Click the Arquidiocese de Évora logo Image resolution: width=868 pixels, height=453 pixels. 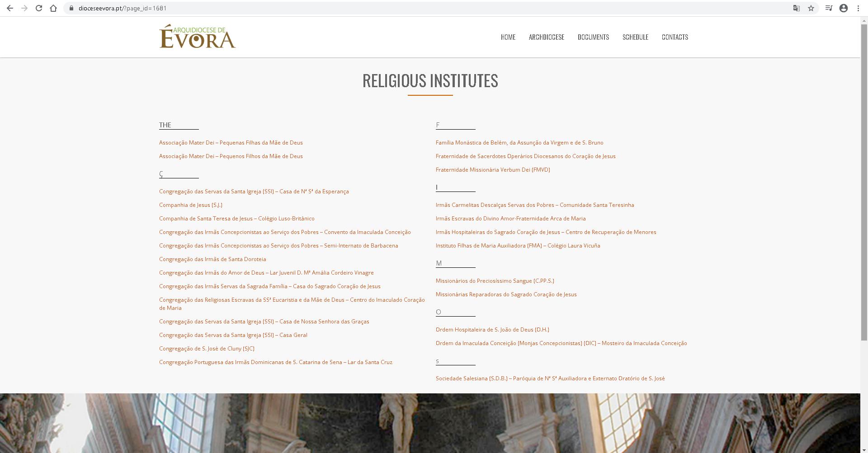[198, 36]
